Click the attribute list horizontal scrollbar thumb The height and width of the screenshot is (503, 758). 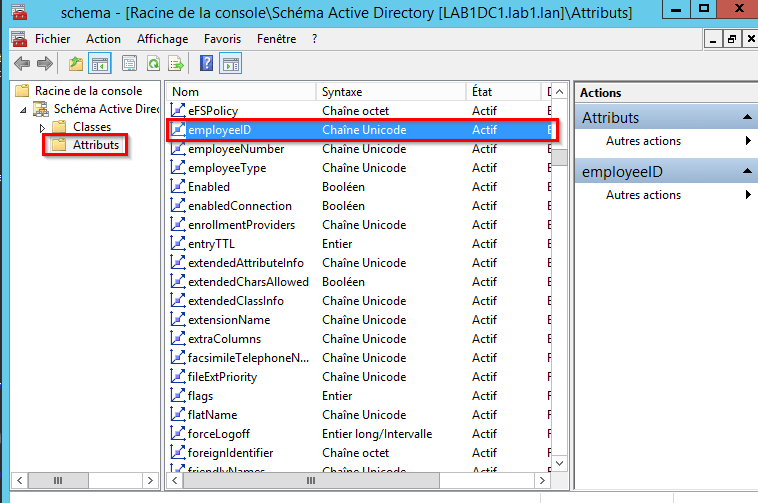pos(311,480)
